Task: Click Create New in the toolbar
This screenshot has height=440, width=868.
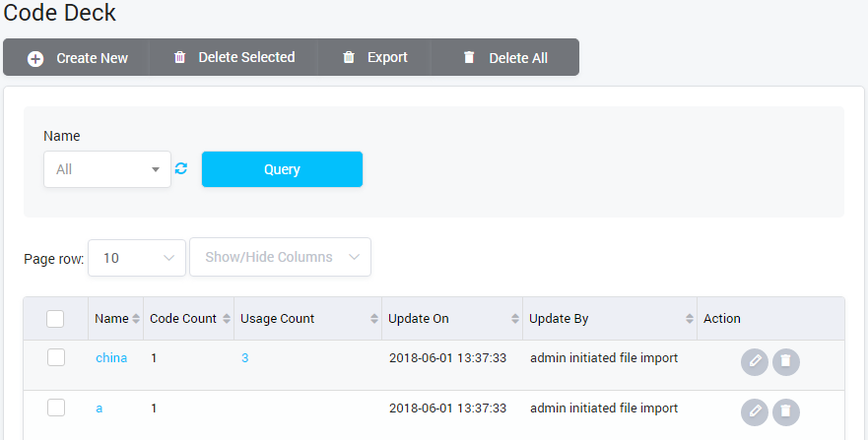Action: click(78, 58)
